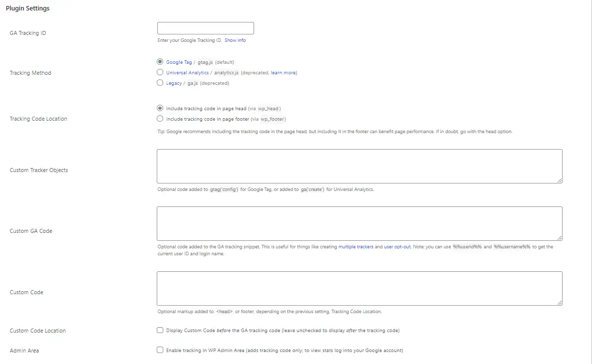This screenshot has width=592, height=364.
Task: Enable Display Custom Code before GA tracking code
Action: point(160,330)
